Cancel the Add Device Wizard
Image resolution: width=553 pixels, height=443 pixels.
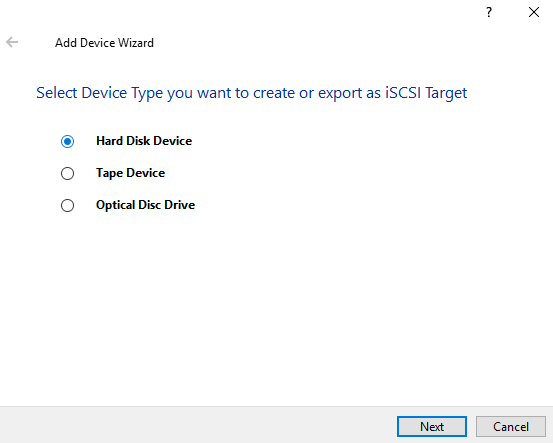point(511,426)
